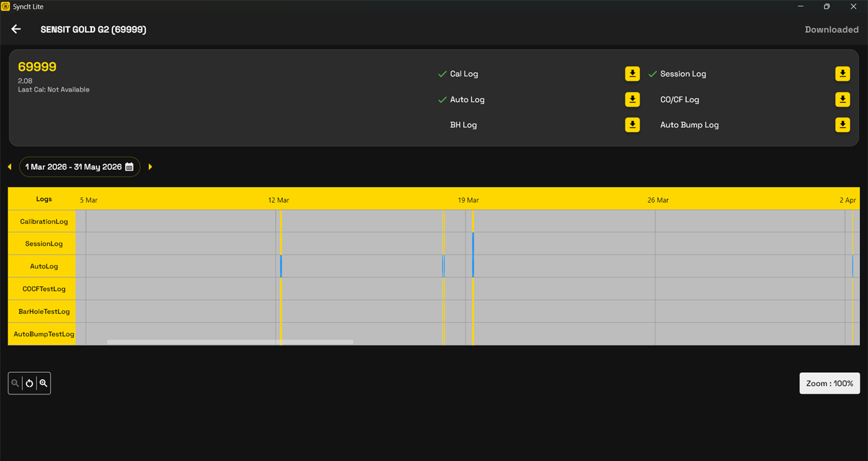Download the Auto Log
The height and width of the screenshot is (461, 868).
point(632,99)
